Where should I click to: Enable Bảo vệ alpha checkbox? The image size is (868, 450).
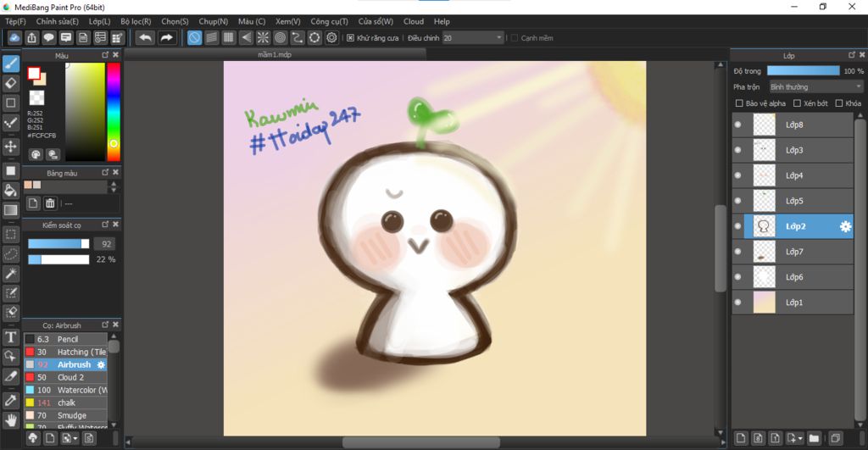click(739, 103)
